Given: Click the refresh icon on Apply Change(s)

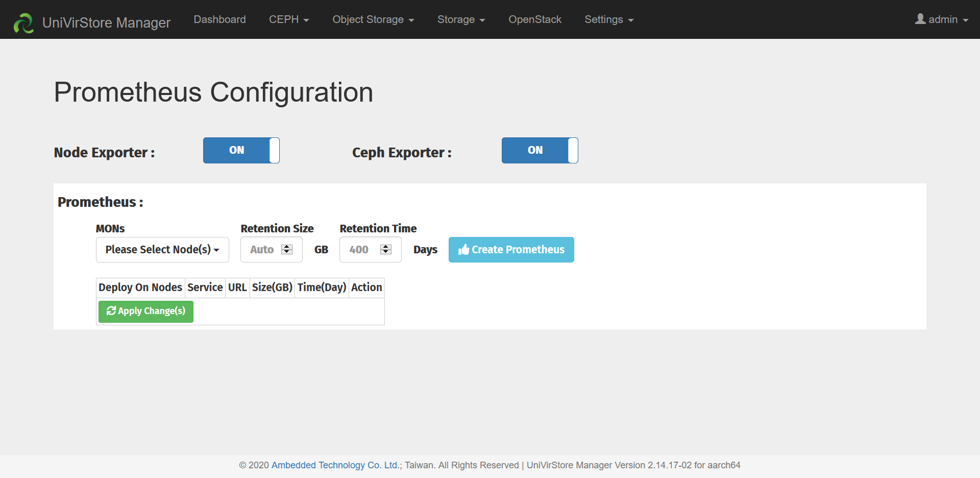Looking at the screenshot, I should 111,310.
